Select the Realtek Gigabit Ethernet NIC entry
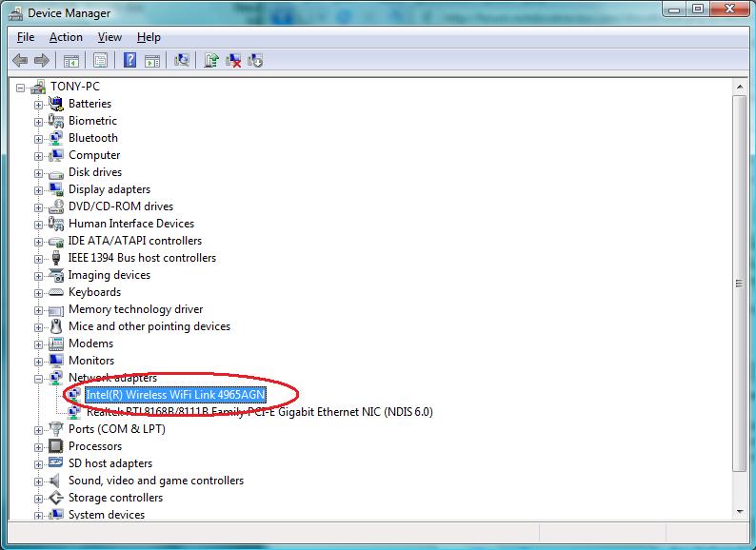Viewport: 756px width, 550px height. 259,412
